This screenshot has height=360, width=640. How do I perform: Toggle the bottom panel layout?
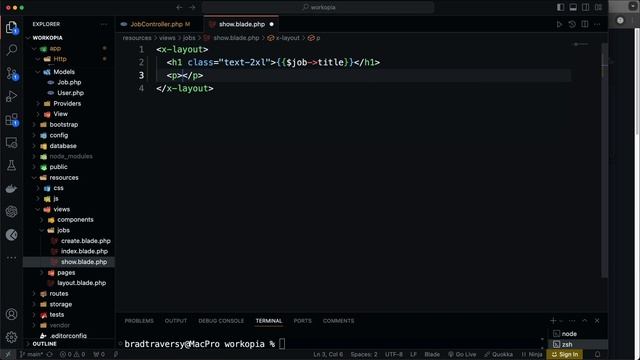[x=573, y=7]
